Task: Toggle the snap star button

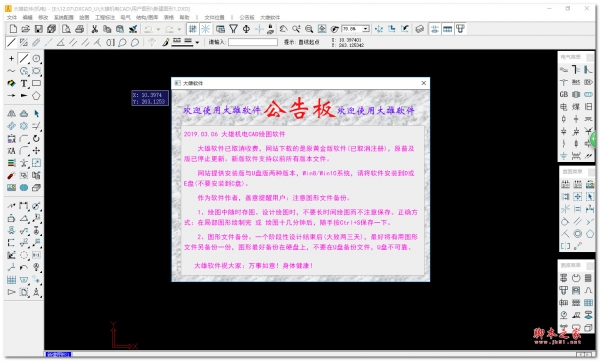Action: [205, 29]
